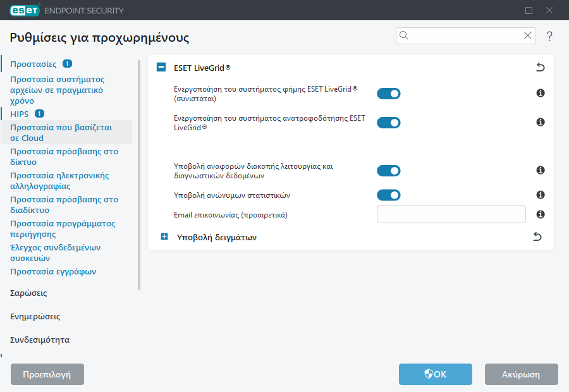Show info for anonymous statistics setting
Viewport: 569px width, 392px height.
coord(541,195)
